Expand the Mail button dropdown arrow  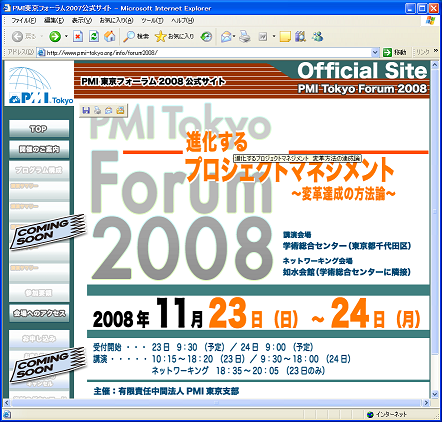(234, 36)
